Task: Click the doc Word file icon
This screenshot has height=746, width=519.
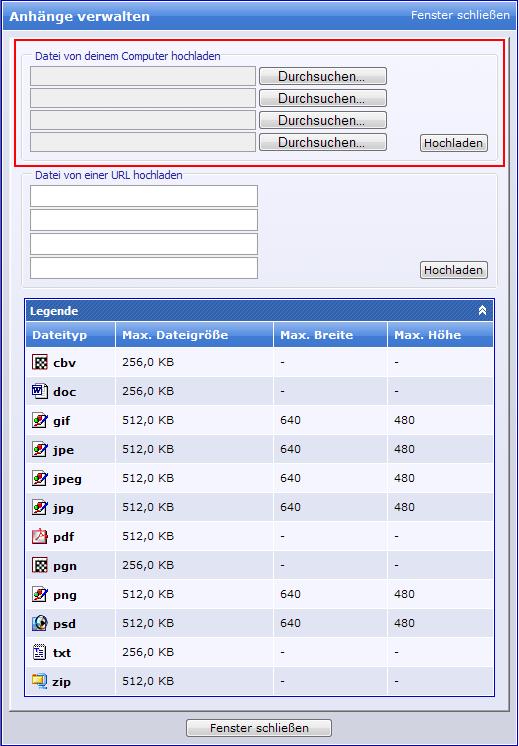Action: pyautogui.click(x=40, y=392)
